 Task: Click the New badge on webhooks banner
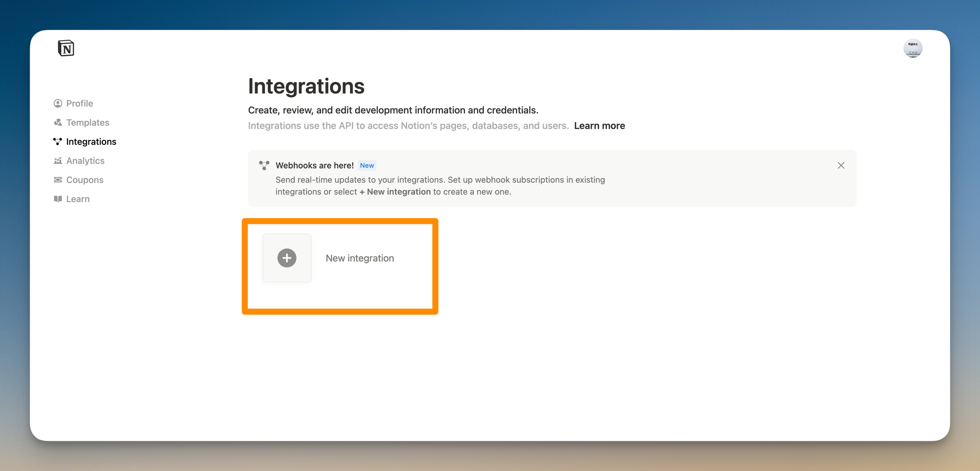point(367,165)
